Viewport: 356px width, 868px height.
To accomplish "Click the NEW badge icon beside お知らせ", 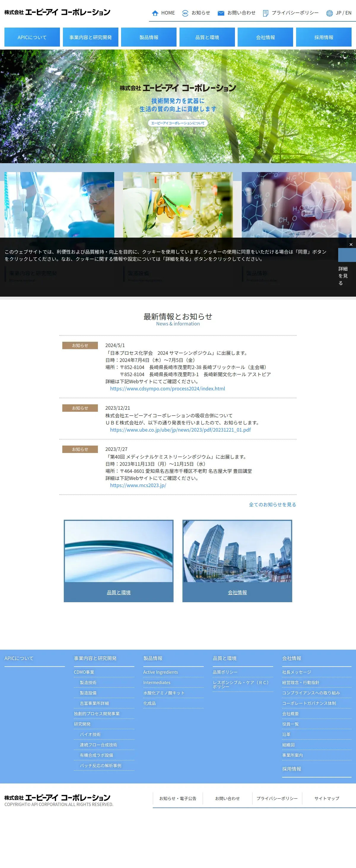I will pyautogui.click(x=185, y=13).
